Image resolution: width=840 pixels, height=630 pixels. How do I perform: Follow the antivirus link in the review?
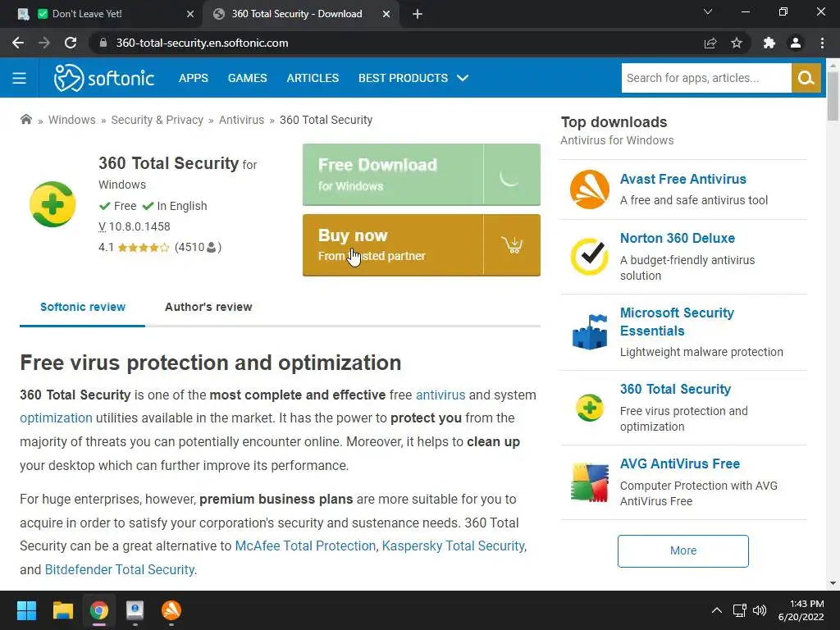pyautogui.click(x=441, y=395)
